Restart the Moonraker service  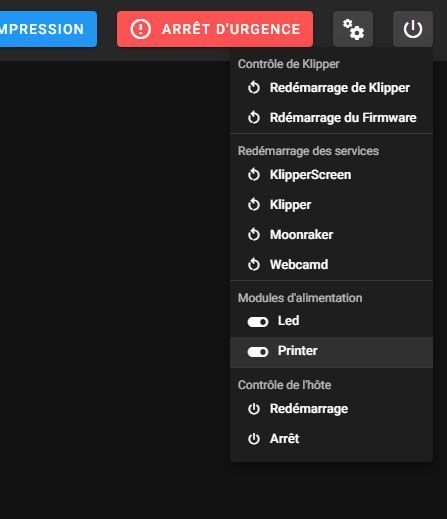(x=331, y=235)
